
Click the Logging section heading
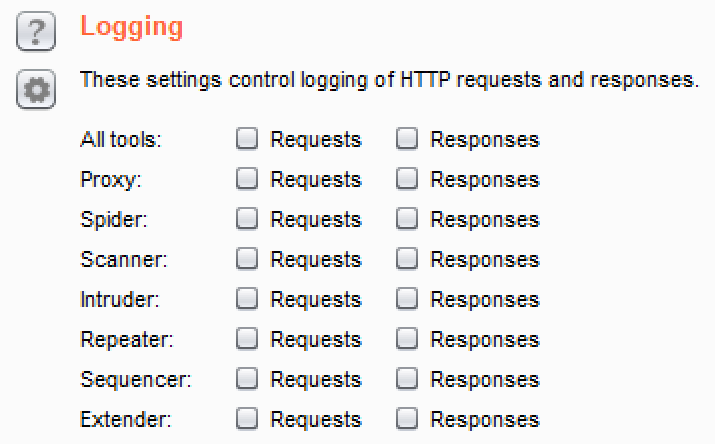(x=132, y=27)
